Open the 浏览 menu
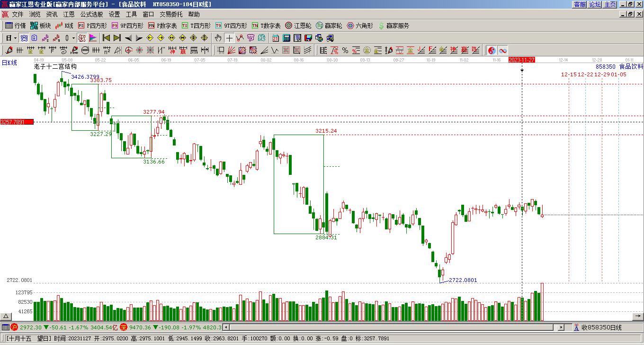This screenshot has height=345, width=644. coord(35,15)
